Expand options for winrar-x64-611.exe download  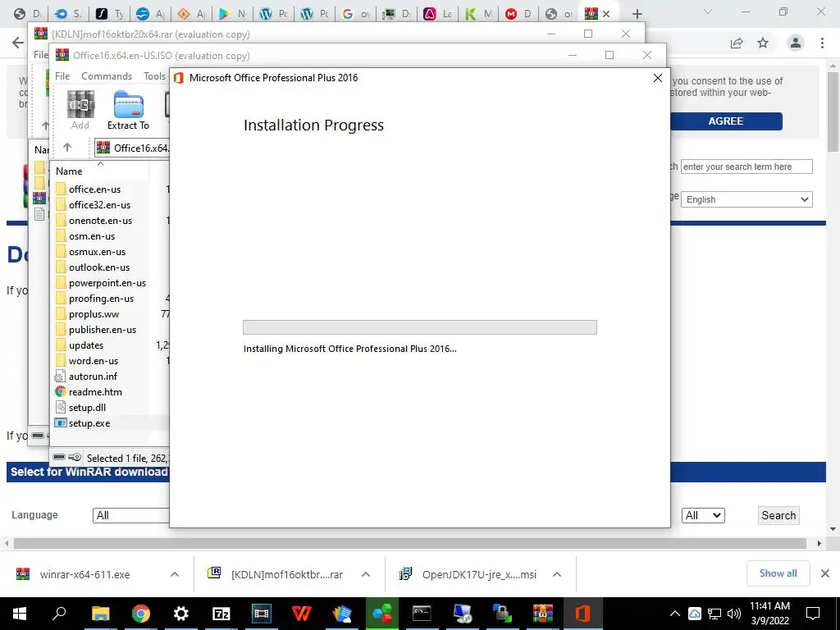click(x=175, y=574)
